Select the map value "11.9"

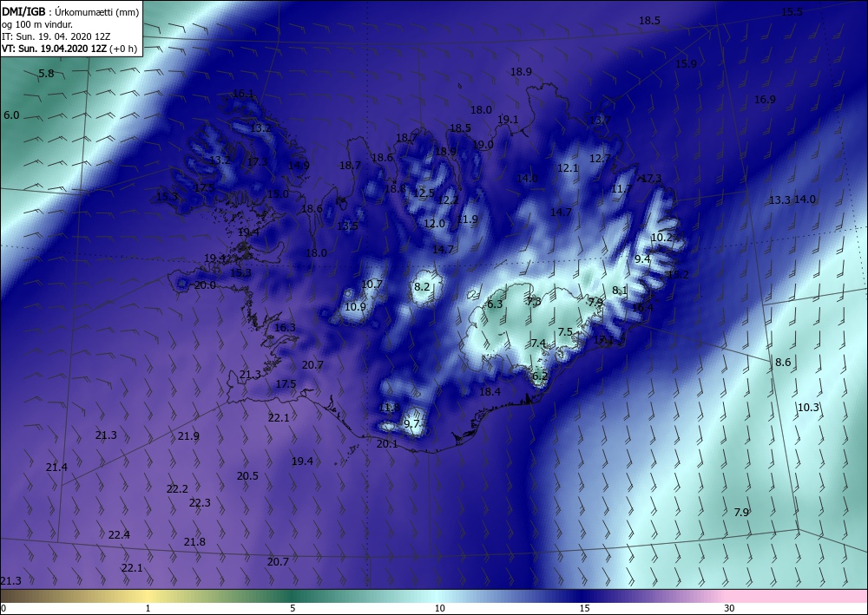coord(467,219)
